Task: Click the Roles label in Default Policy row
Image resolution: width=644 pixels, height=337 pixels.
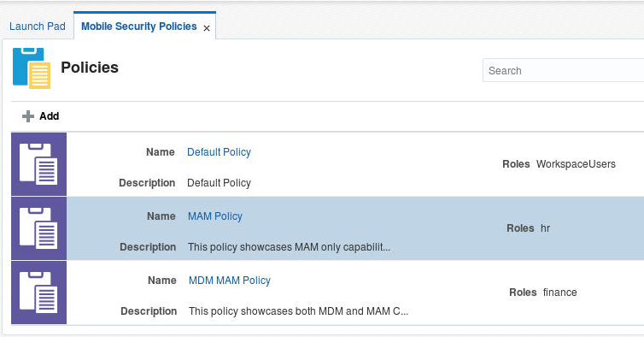Action: 516,164
